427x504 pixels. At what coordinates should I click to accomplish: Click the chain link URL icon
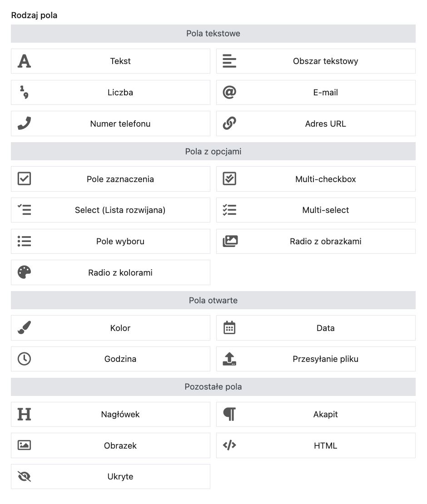(229, 124)
